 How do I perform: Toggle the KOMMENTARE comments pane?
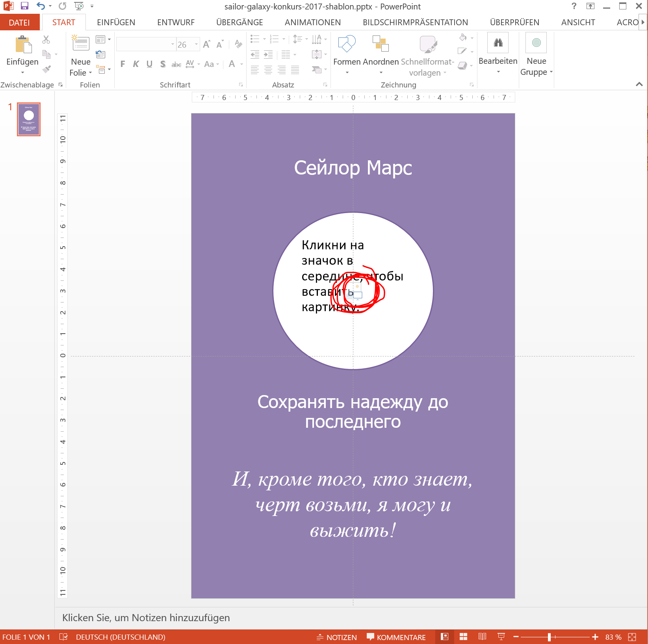tap(396, 637)
